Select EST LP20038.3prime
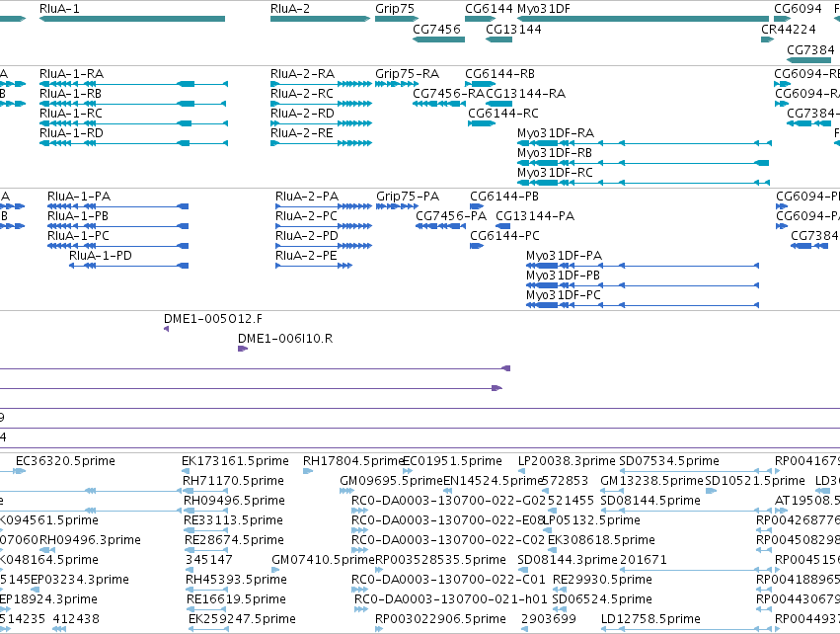The image size is (840, 634). pyautogui.click(x=567, y=461)
